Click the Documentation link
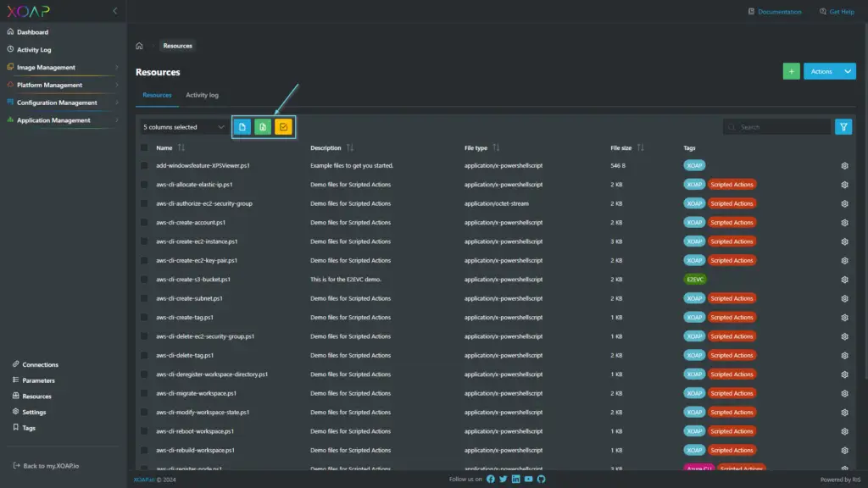The image size is (868, 488). point(775,12)
